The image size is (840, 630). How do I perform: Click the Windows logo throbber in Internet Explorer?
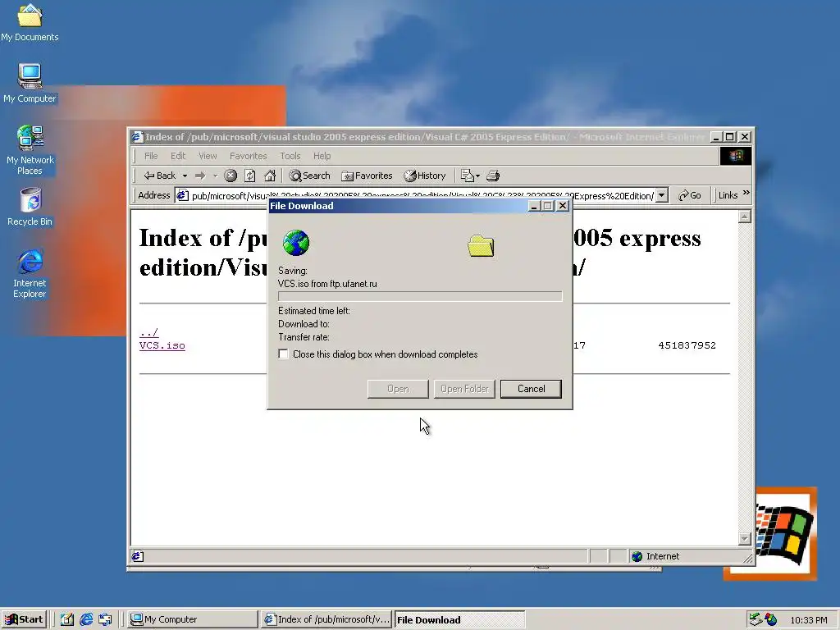point(736,156)
